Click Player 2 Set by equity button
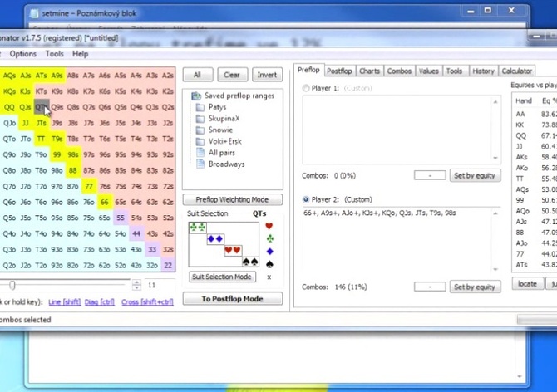 pos(475,287)
